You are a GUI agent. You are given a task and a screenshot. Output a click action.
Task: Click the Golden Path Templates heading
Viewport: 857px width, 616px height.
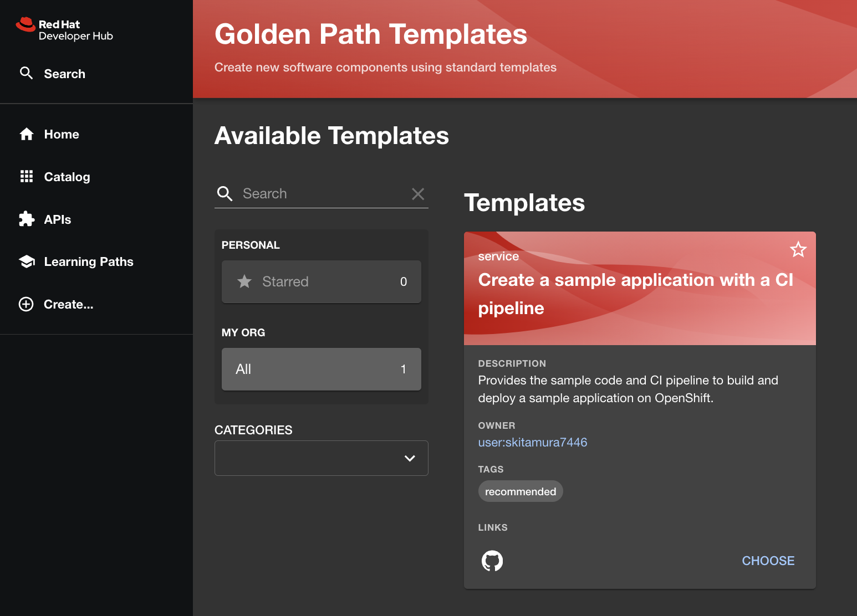(371, 34)
